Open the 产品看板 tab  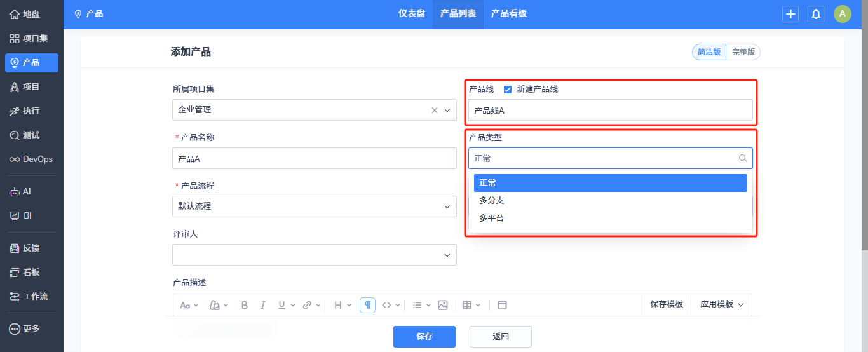click(x=509, y=13)
